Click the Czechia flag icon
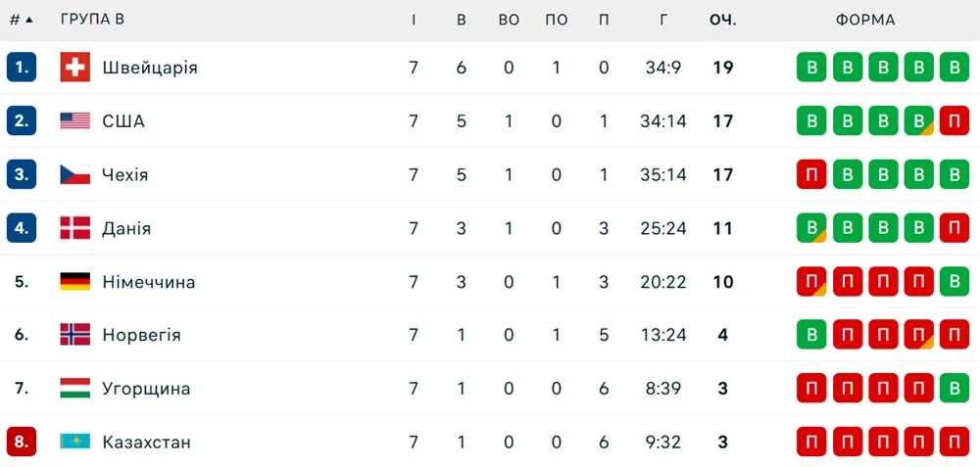Screen dimensions: 980x467 (x=74, y=175)
